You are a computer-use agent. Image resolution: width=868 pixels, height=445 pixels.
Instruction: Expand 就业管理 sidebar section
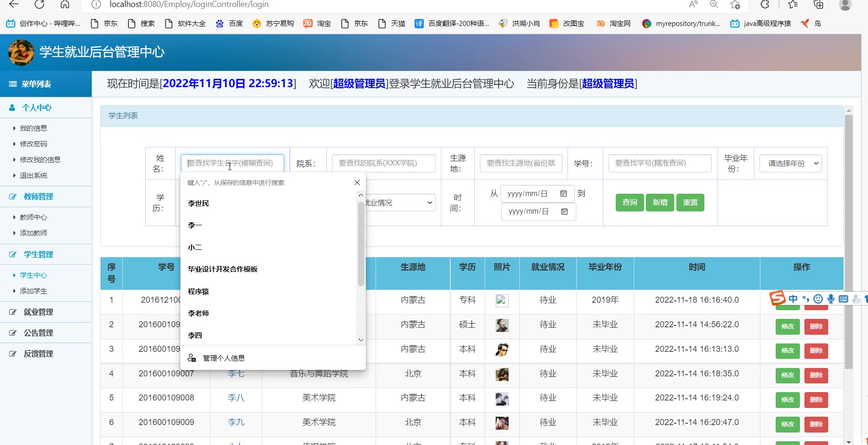38,312
